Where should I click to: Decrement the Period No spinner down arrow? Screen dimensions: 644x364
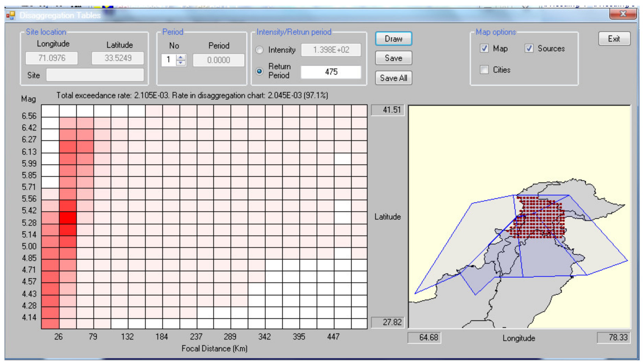(x=180, y=63)
